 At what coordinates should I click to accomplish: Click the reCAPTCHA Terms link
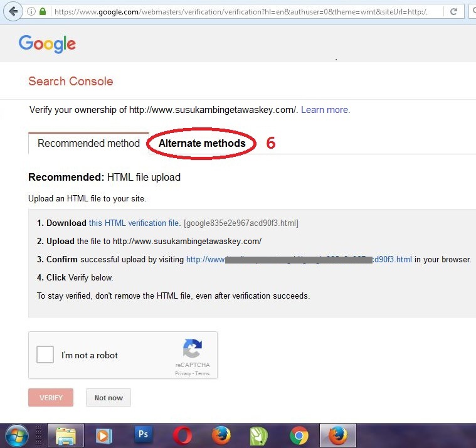[202, 373]
